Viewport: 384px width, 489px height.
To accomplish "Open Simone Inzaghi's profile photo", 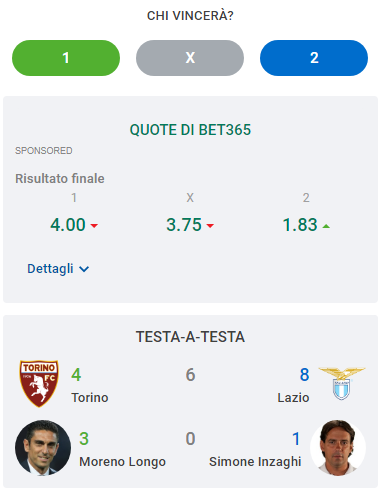I will click(338, 448).
